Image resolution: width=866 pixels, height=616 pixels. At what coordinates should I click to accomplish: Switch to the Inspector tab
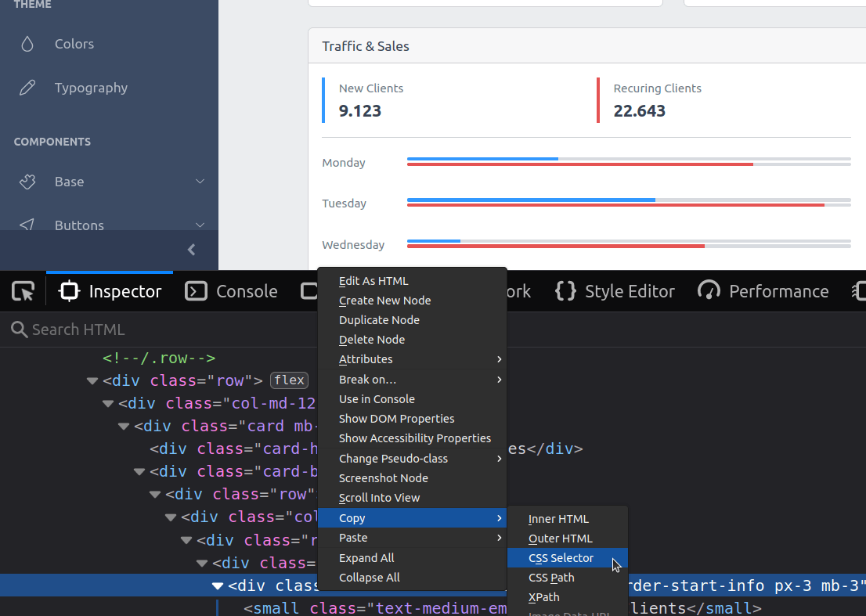pos(121,290)
